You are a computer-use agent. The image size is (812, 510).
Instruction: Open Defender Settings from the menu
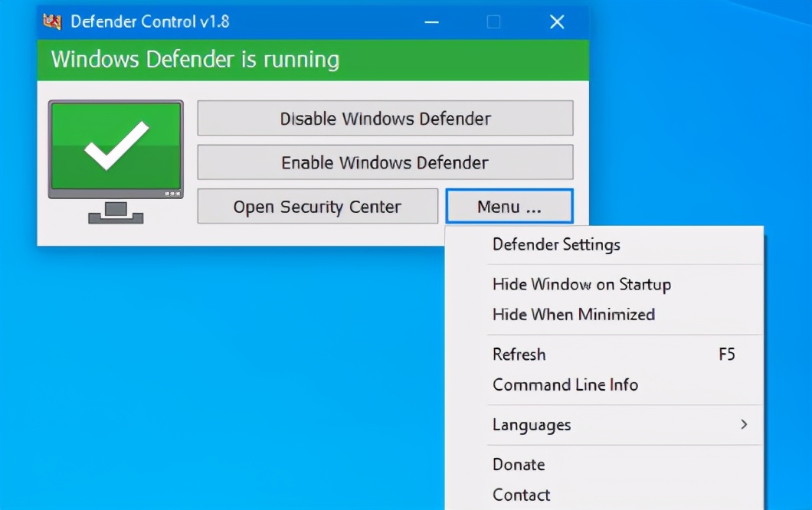[604, 244]
